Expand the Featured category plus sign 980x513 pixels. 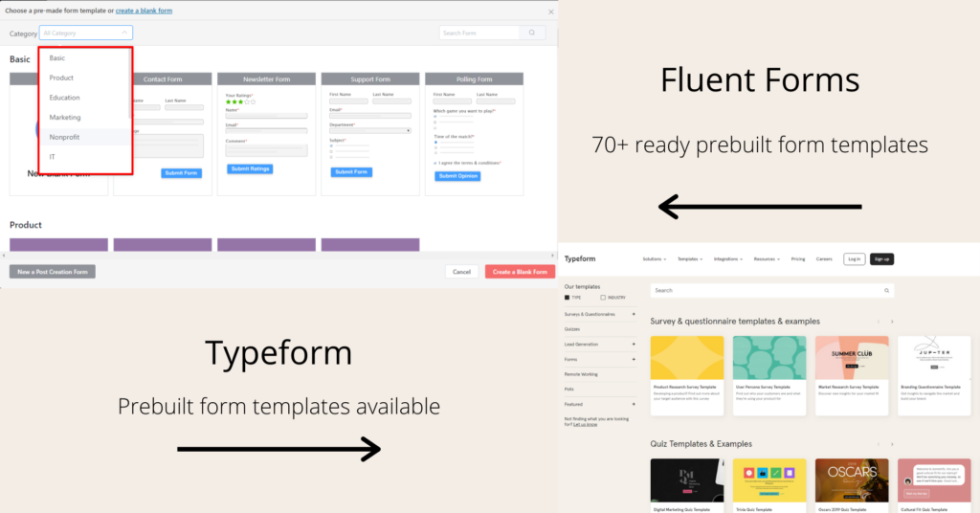[634, 404]
